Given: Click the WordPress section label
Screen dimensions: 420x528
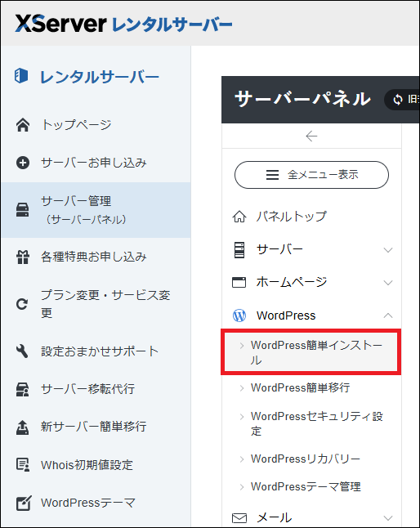Looking at the screenshot, I should (286, 315).
